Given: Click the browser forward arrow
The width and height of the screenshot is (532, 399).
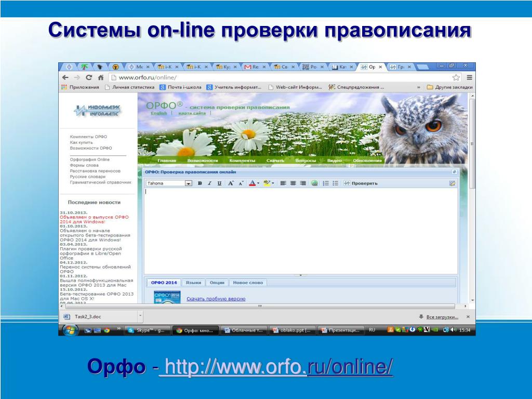Looking at the screenshot, I should (77, 77).
